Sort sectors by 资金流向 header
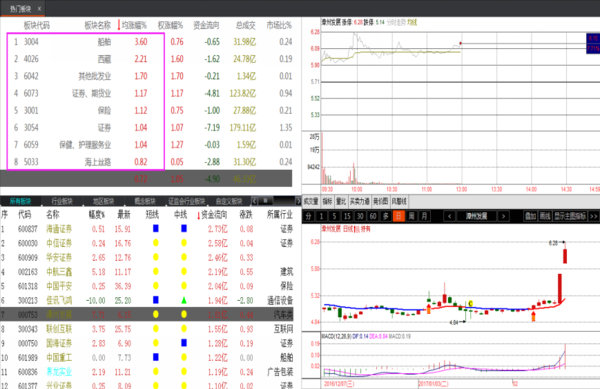Viewport: 600px width, 389px height. point(206,26)
